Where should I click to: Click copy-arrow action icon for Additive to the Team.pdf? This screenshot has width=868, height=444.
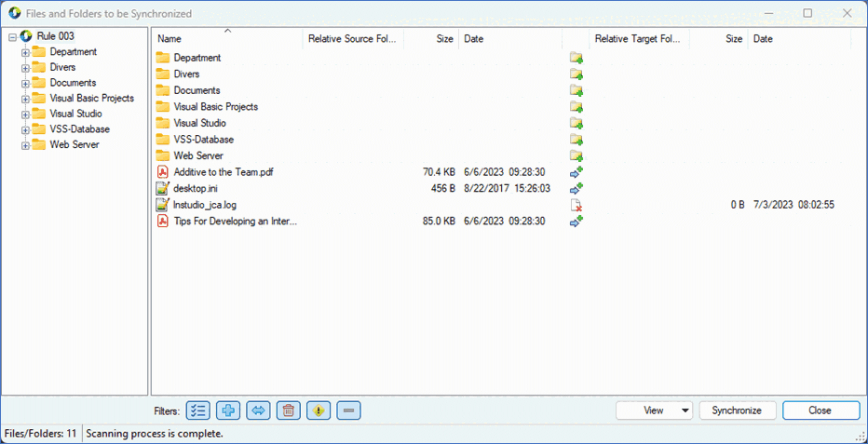click(x=576, y=172)
